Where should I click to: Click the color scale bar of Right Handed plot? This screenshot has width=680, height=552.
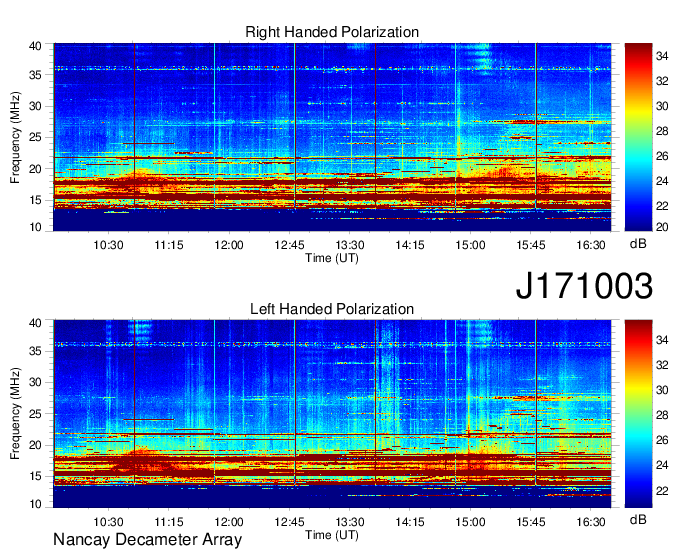[x=638, y=137]
